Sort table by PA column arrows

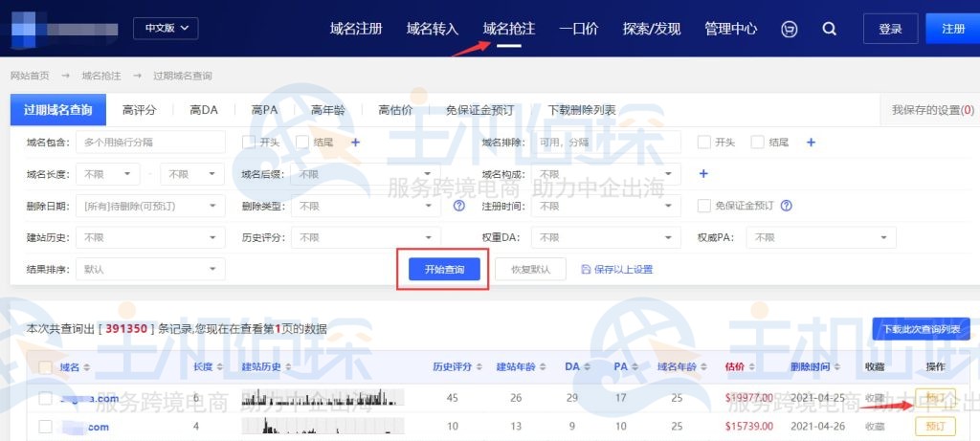[x=635, y=367]
